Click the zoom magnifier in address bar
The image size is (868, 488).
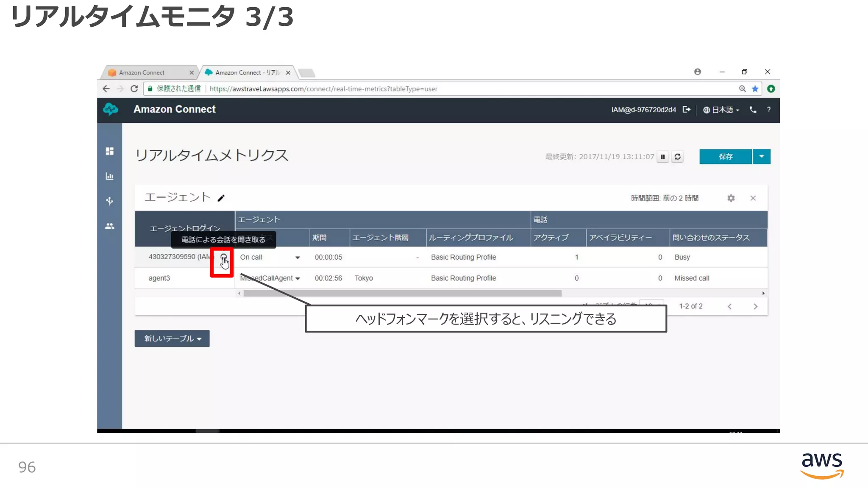pyautogui.click(x=742, y=89)
